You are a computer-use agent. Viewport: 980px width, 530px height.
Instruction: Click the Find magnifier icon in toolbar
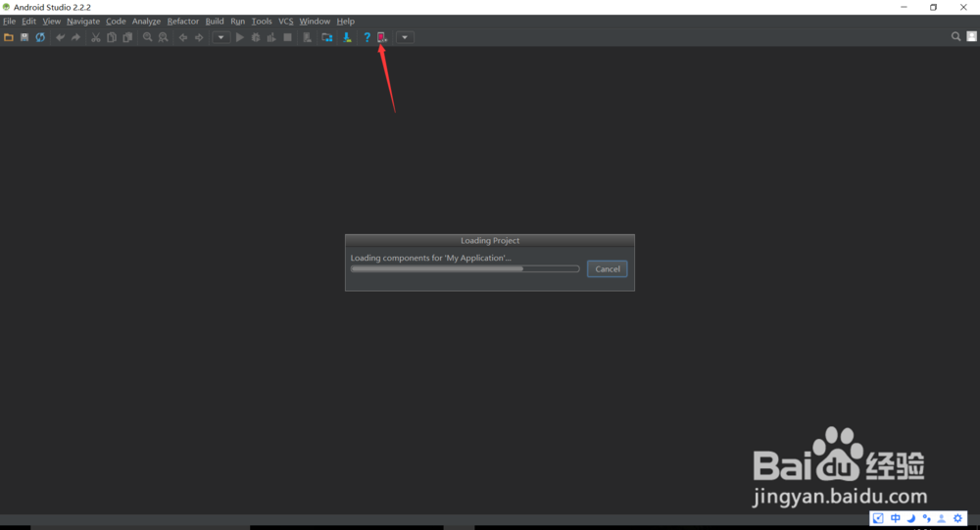[x=148, y=37]
